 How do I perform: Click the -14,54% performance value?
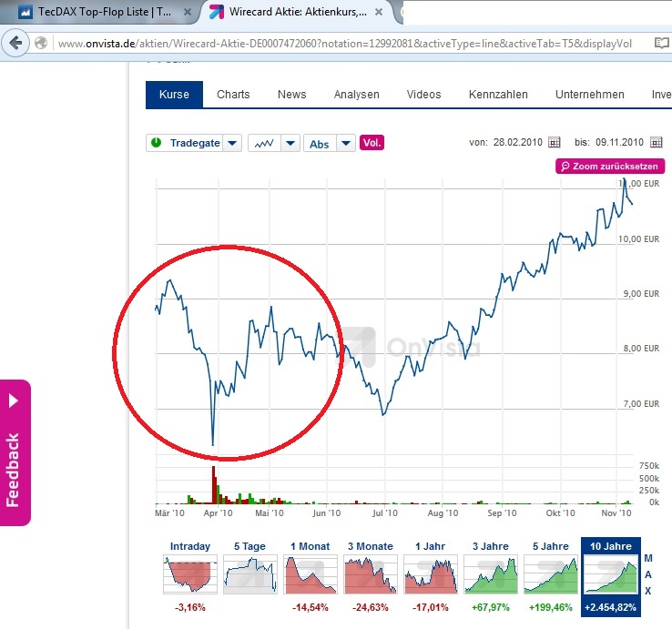(311, 607)
